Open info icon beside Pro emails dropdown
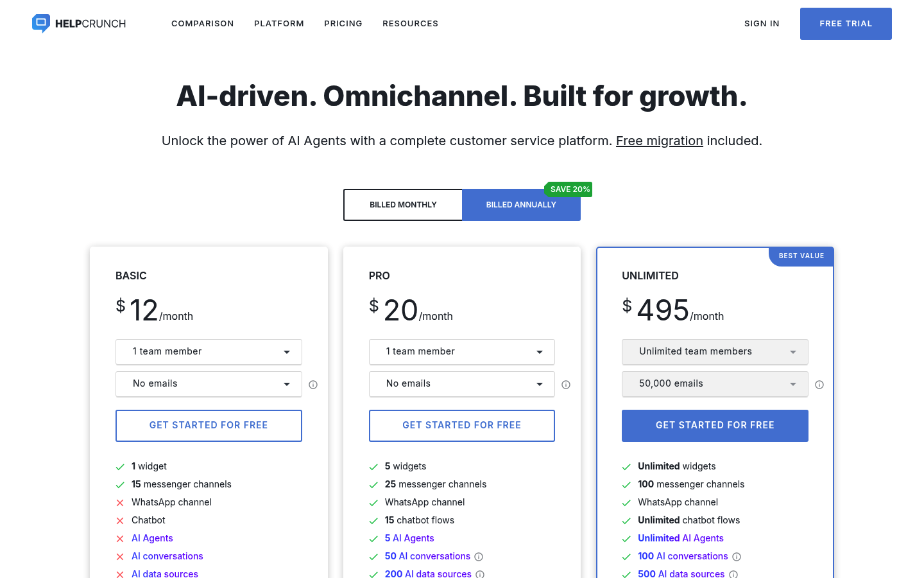This screenshot has width=924, height=578. coord(566,385)
